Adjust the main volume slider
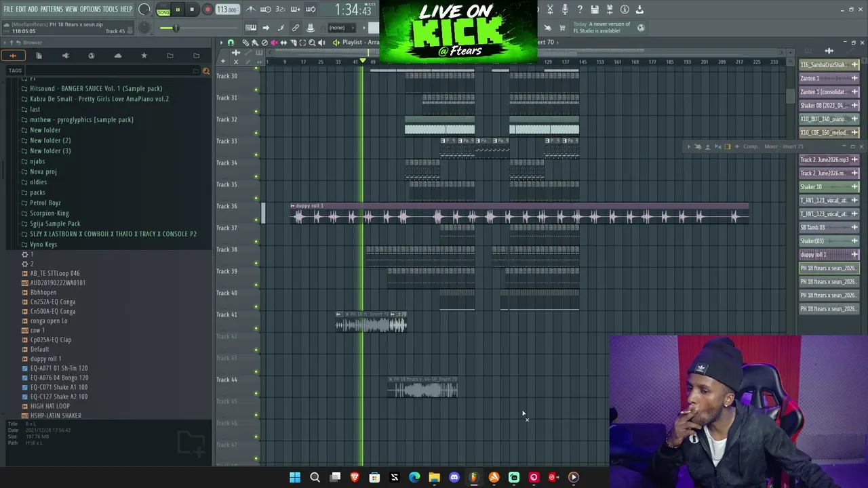 (176, 28)
